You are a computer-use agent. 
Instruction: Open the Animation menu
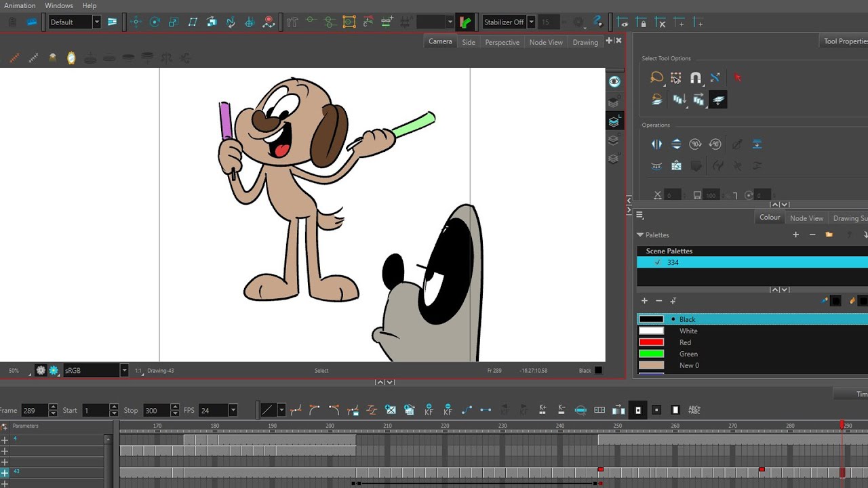click(20, 5)
